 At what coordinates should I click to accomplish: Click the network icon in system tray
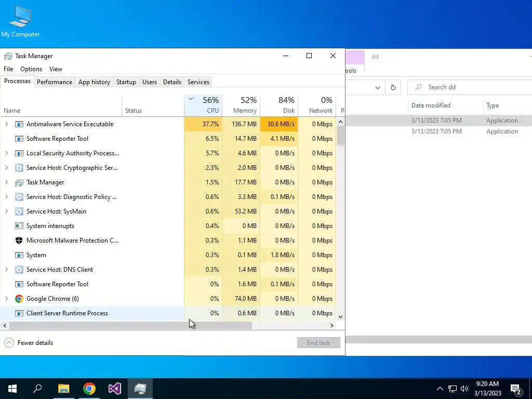click(x=453, y=389)
